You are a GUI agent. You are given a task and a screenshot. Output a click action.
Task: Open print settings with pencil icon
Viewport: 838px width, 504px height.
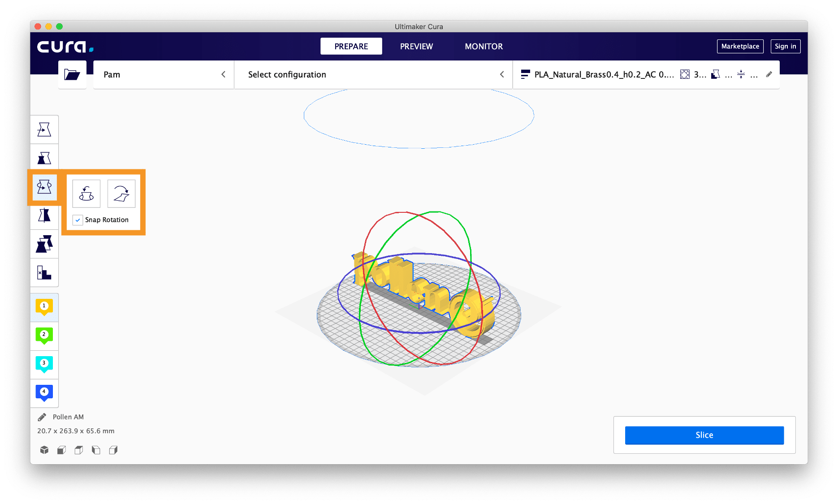pyautogui.click(x=769, y=74)
